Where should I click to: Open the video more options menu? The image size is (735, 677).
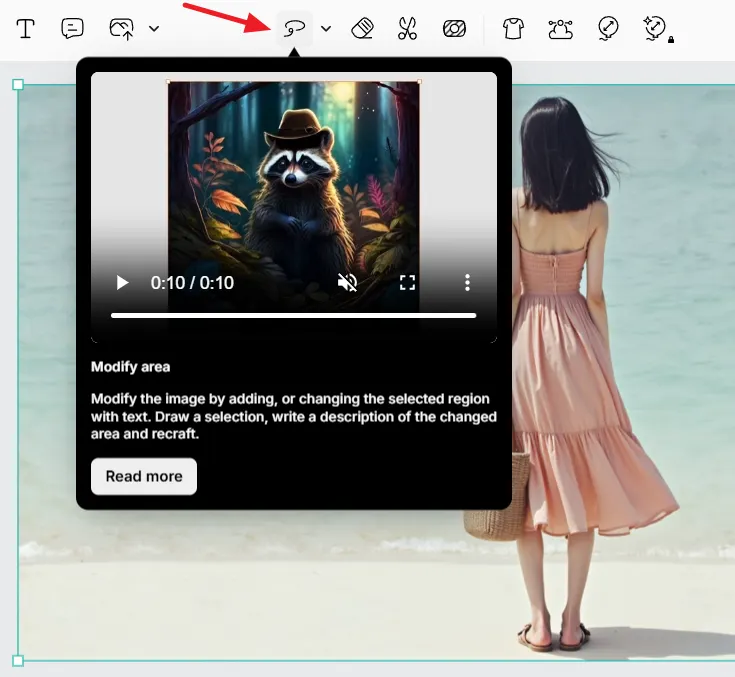click(x=467, y=283)
